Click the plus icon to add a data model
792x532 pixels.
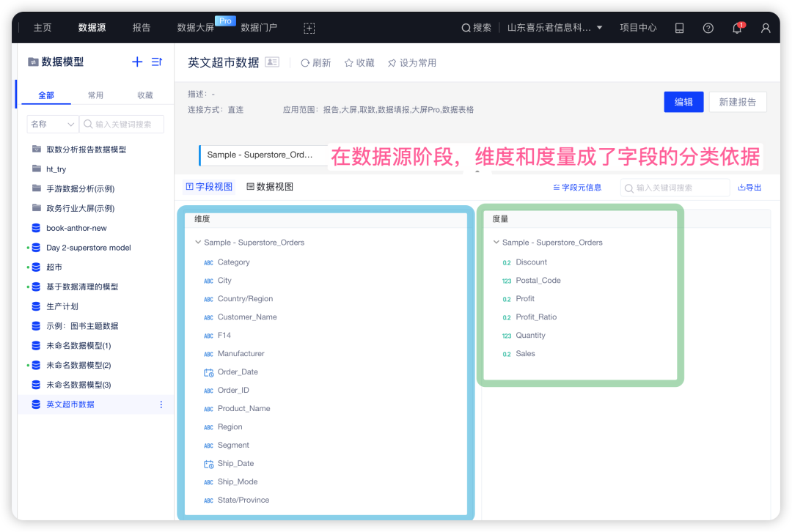tap(136, 62)
